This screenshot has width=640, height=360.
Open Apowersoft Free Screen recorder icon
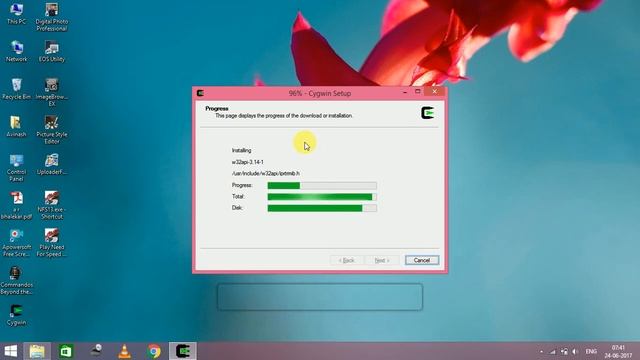point(16,243)
